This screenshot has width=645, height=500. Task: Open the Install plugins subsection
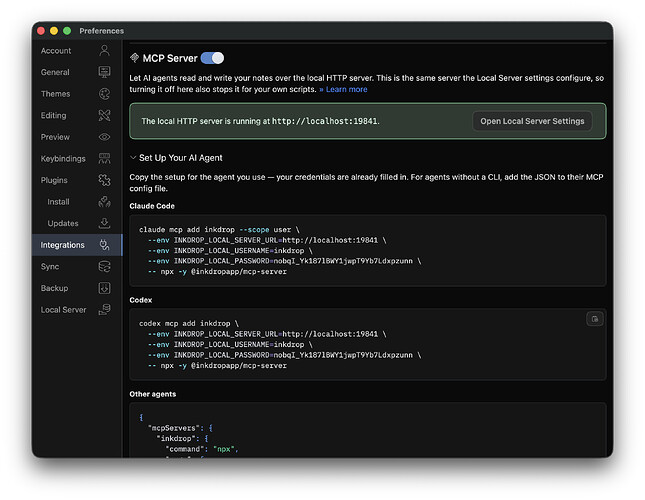77,201
